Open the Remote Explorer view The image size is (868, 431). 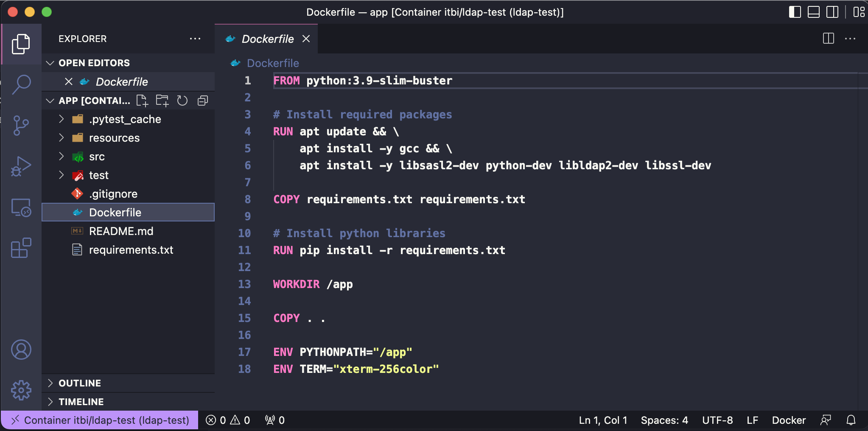point(21,207)
